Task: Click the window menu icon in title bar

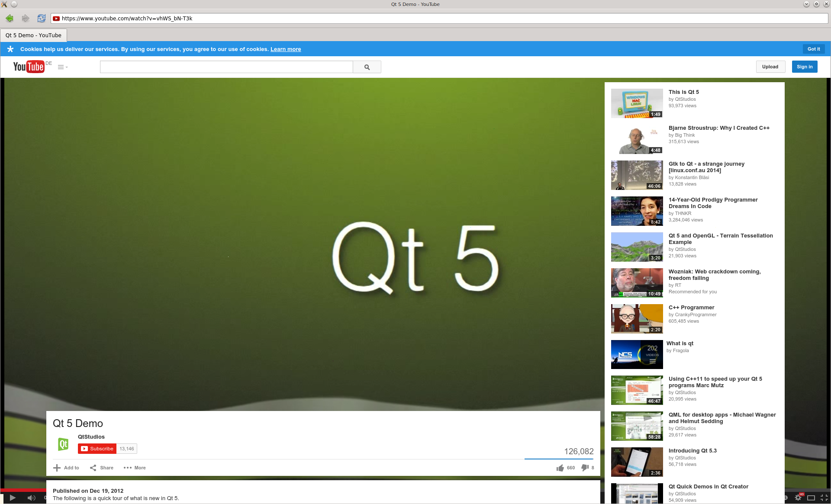Action: coord(4,4)
